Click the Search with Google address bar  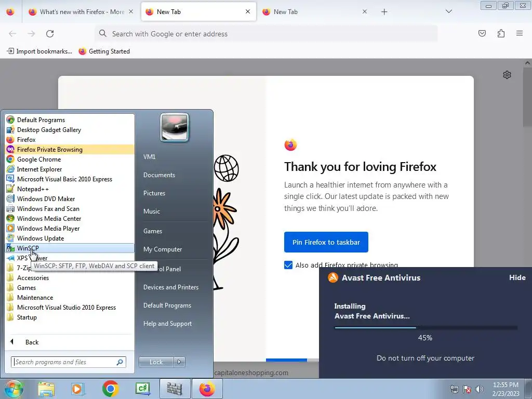(x=267, y=34)
